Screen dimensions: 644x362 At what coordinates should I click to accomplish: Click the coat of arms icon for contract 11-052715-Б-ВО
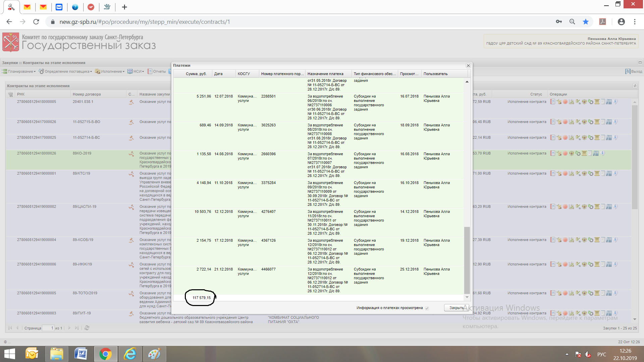click(x=584, y=122)
